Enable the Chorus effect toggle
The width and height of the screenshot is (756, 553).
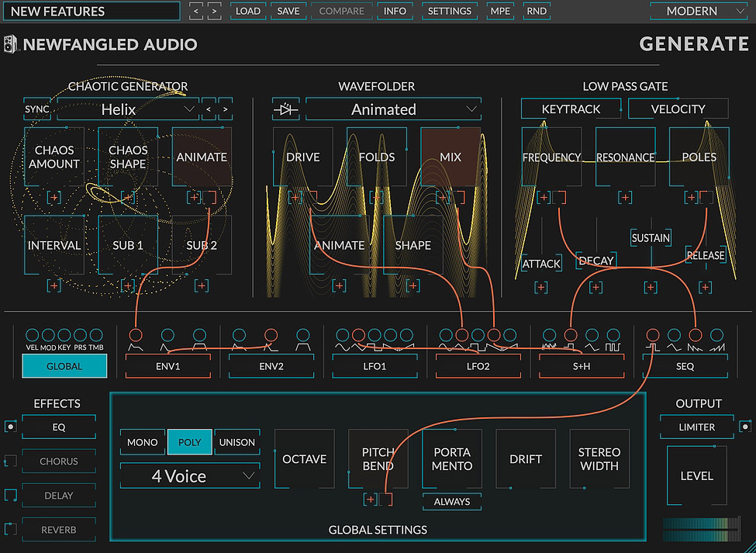tap(10, 461)
